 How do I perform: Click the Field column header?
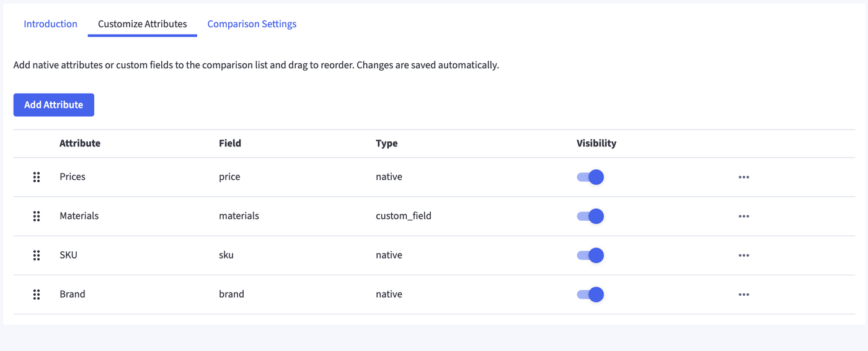230,143
